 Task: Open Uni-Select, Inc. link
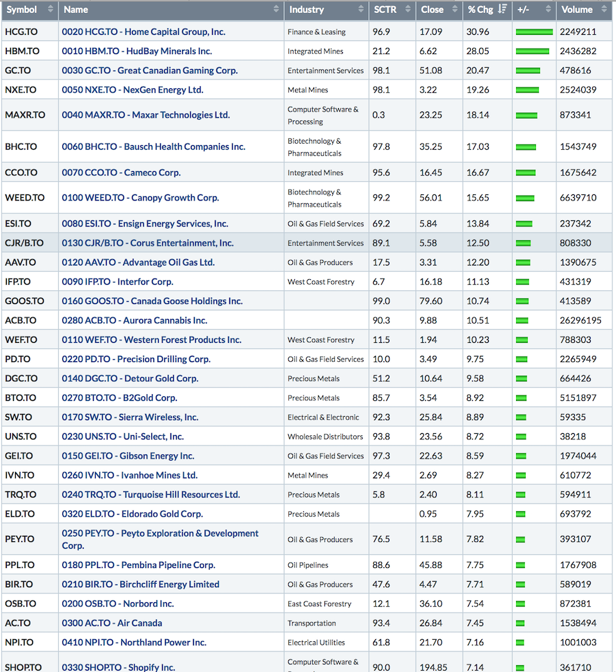(123, 437)
